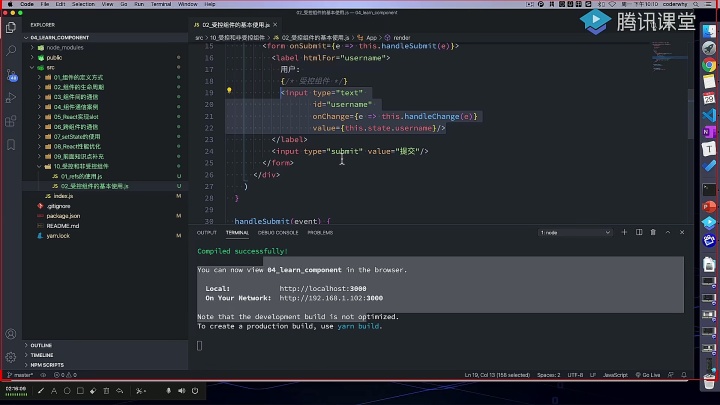This screenshot has width=720, height=405.
Task: Open notifications bell in status bar
Action: click(x=684, y=375)
